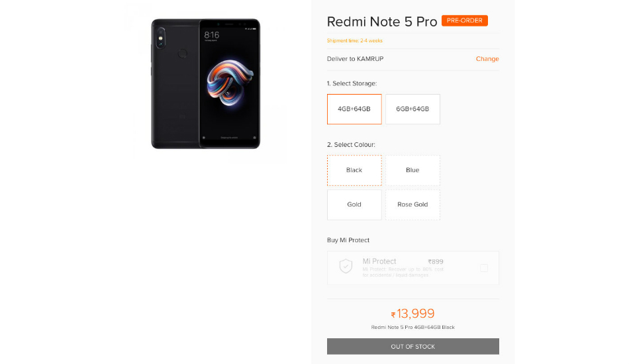Select the Blue colour option

click(x=412, y=170)
